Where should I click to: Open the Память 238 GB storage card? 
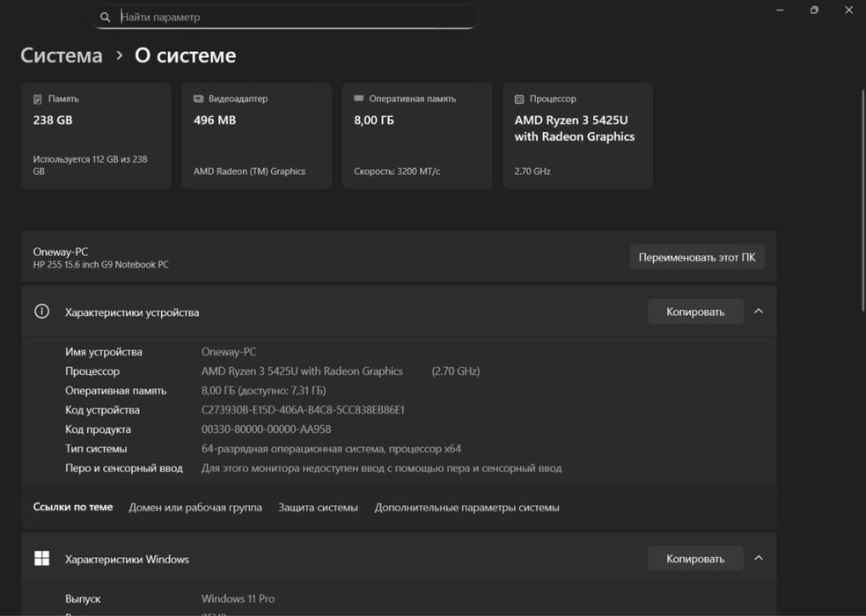[96, 136]
